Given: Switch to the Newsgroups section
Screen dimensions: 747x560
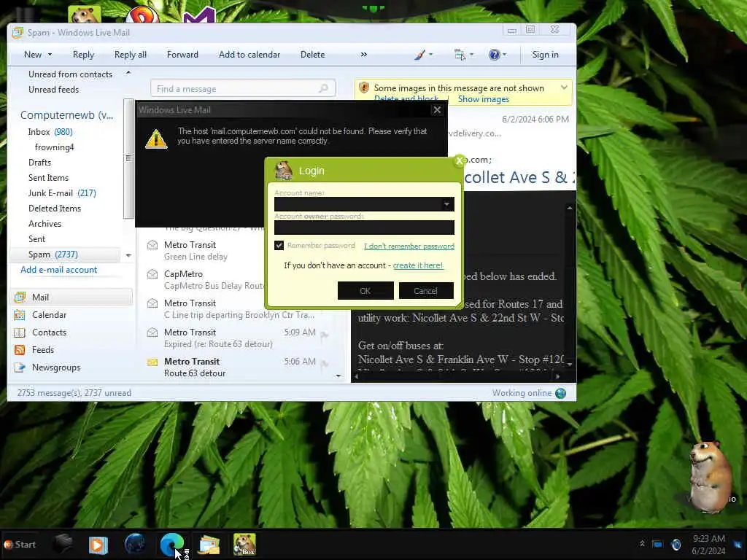Looking at the screenshot, I should pos(55,367).
